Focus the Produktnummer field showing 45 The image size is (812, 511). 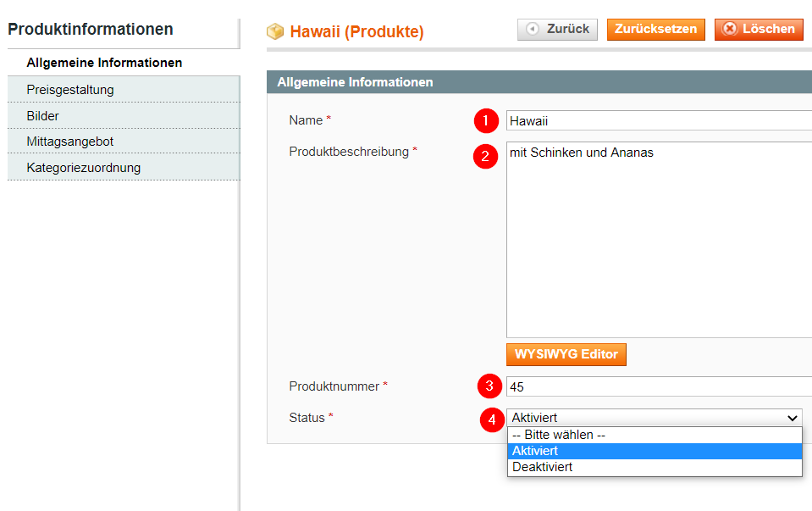coord(659,386)
